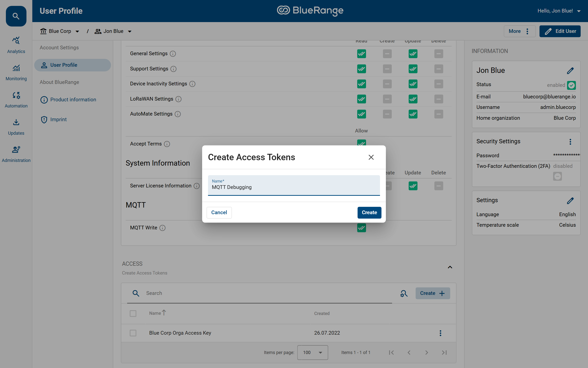This screenshot has width=588, height=368.
Task: Click the Create button in the dialog
Action: pyautogui.click(x=369, y=212)
